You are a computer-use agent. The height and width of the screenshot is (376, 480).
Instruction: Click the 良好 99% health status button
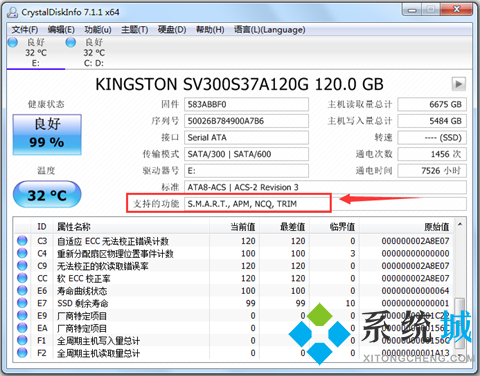point(47,135)
